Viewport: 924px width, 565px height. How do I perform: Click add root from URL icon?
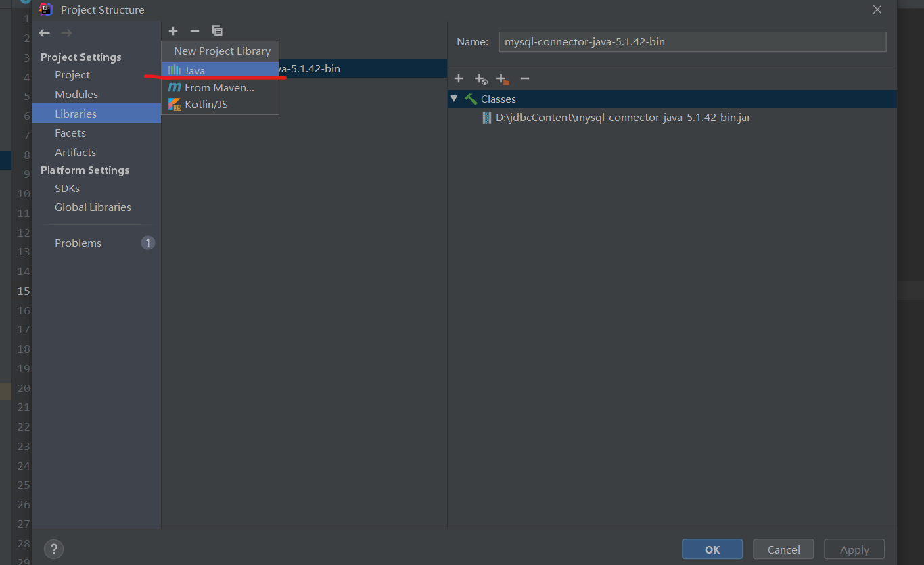[x=481, y=79]
